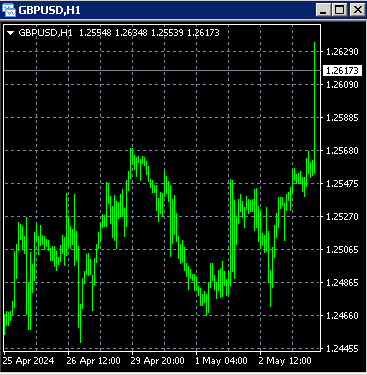Click the 29 Apr 20:00 time label

tap(157, 361)
